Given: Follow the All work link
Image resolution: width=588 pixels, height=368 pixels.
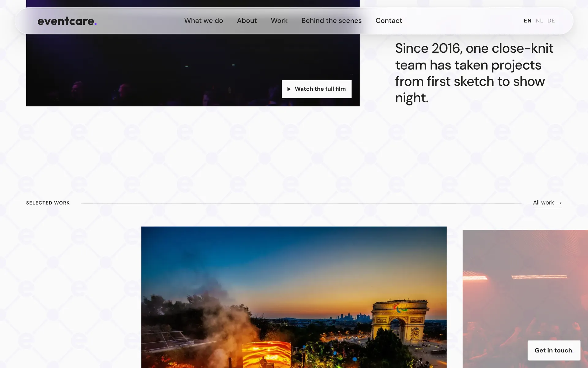Looking at the screenshot, I should [x=547, y=203].
